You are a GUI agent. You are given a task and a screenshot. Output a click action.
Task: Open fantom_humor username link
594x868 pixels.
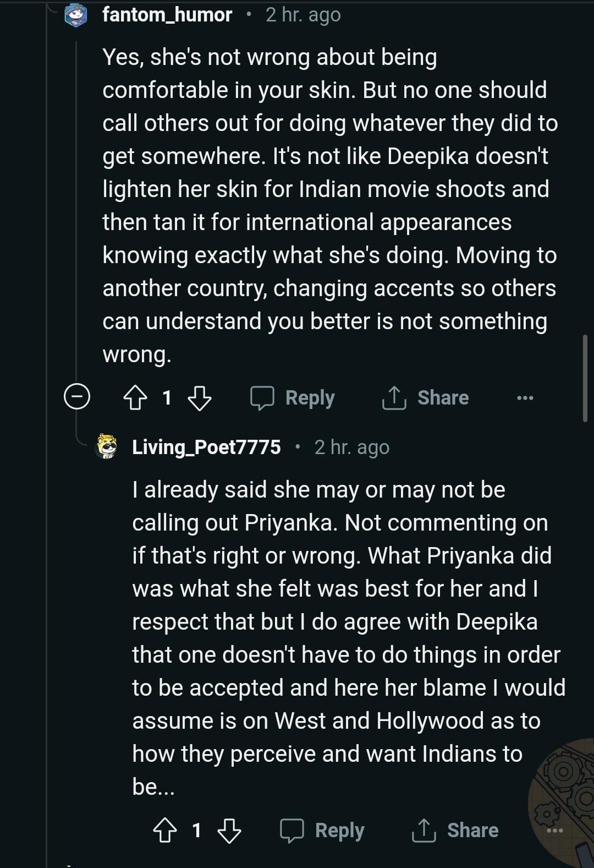point(167,15)
